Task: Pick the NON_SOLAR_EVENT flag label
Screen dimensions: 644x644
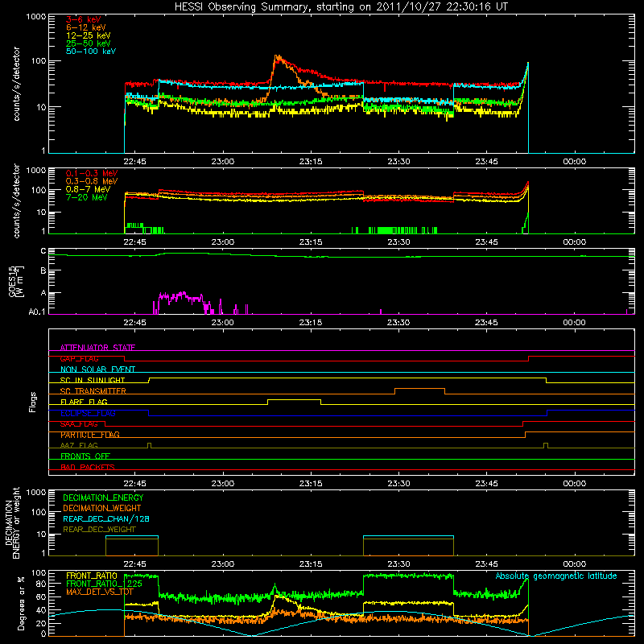Action: click(x=97, y=369)
